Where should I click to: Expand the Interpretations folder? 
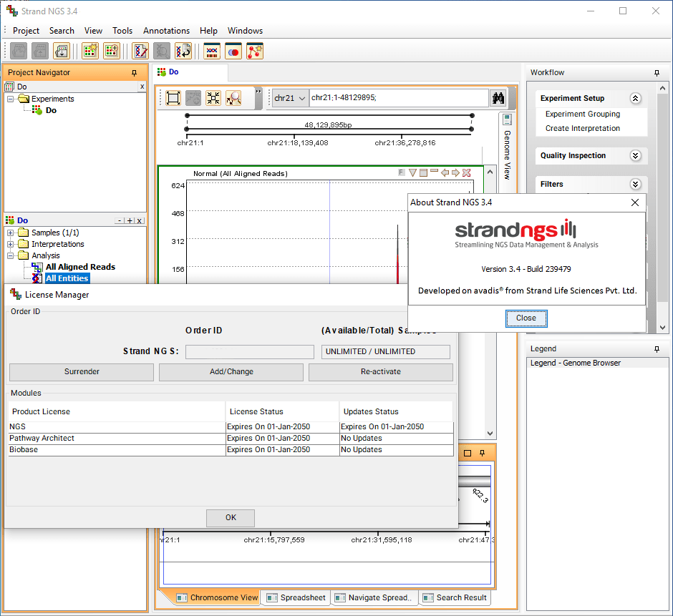[10, 244]
